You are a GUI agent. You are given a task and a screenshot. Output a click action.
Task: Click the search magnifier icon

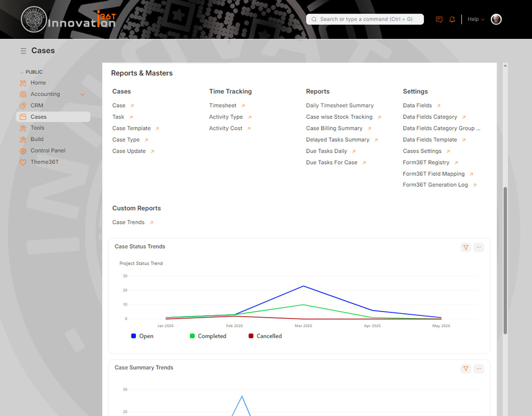coord(314,19)
